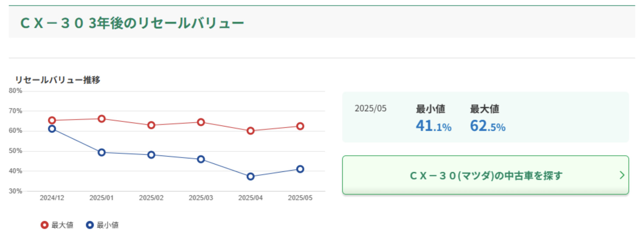Select the 2025/02 maximum value red point

point(151,125)
